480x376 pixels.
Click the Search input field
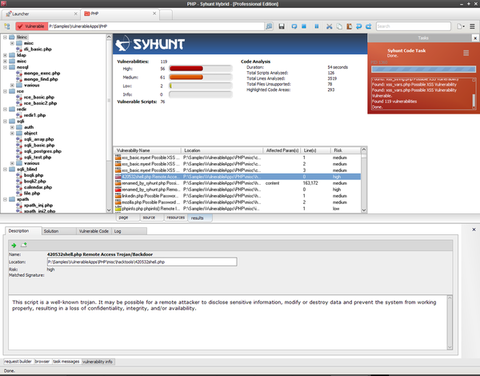point(413,26)
